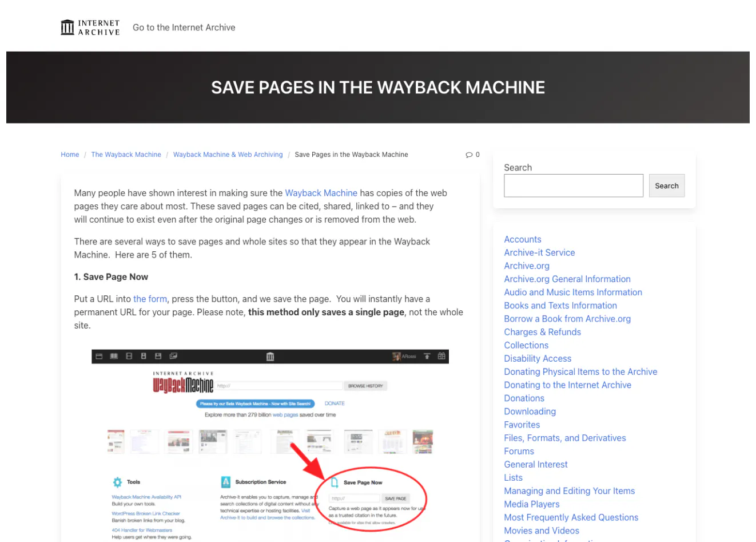The image size is (756, 542).
Task: Open the Movies and Videos category
Action: click(x=542, y=531)
